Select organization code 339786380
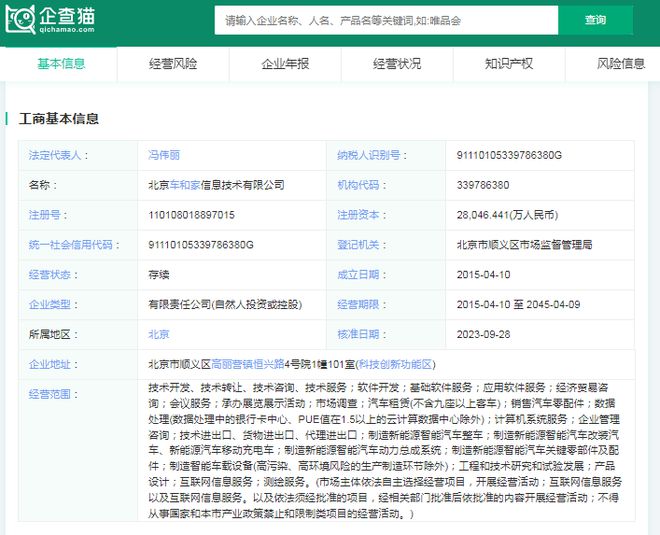 [483, 185]
